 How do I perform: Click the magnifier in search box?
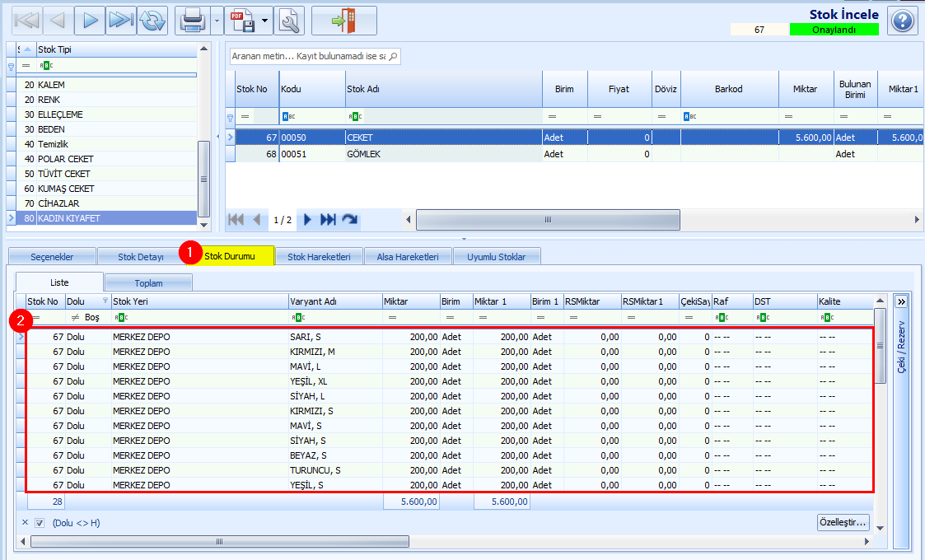pos(394,56)
